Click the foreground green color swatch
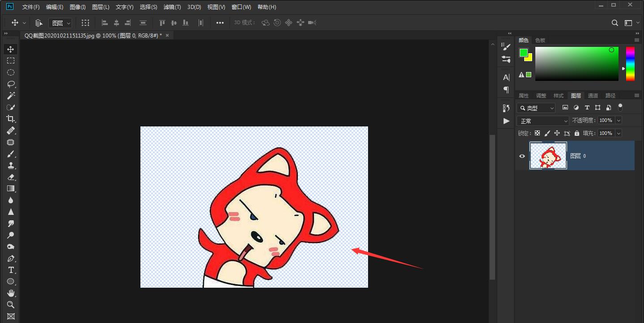This screenshot has width=644, height=323. [x=523, y=53]
